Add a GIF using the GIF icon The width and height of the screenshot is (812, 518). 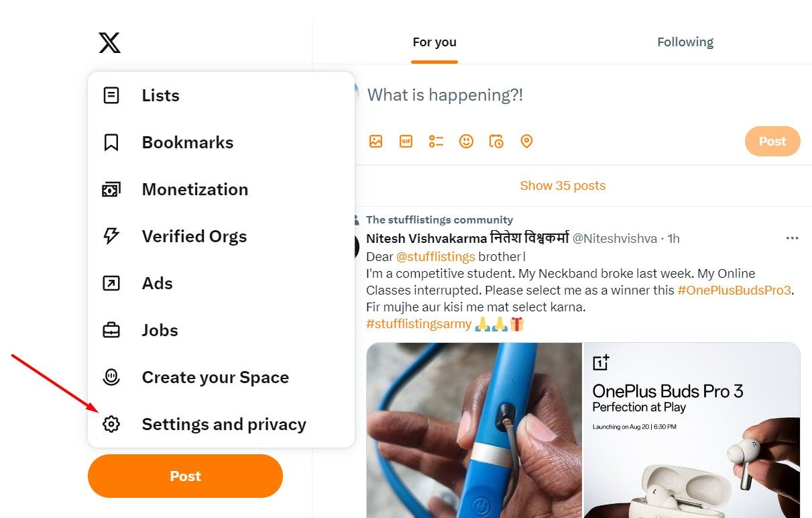406,142
